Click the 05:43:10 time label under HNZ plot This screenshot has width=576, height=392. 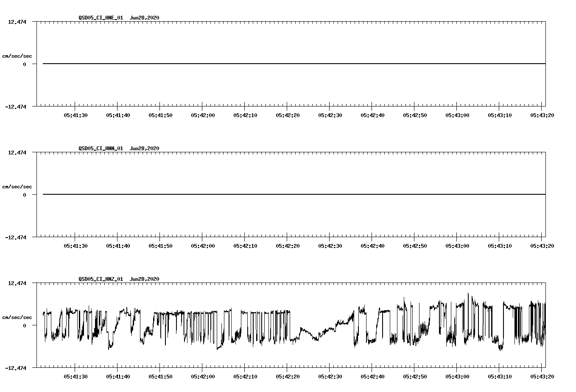point(500,376)
